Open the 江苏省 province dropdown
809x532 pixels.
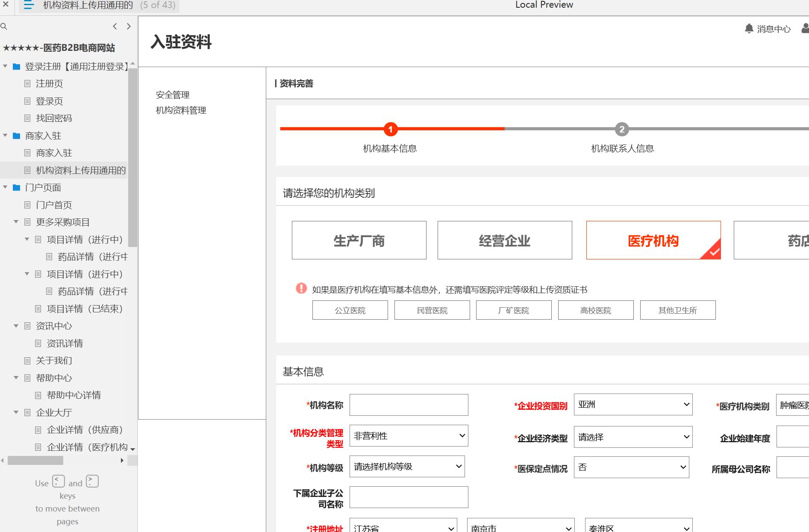click(403, 526)
